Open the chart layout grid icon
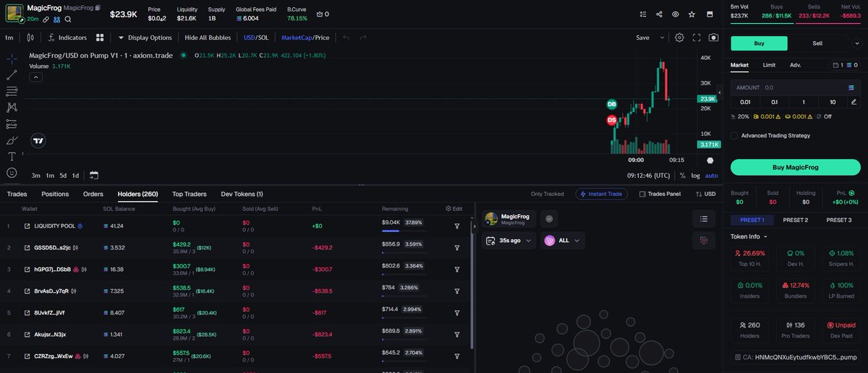The height and width of the screenshot is (373, 868). click(100, 38)
